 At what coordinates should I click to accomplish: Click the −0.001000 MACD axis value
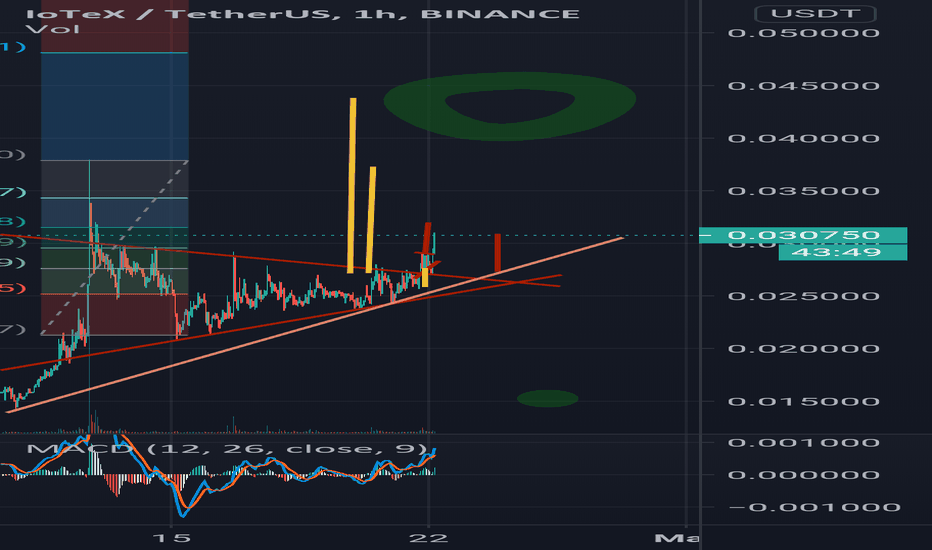pos(815,507)
